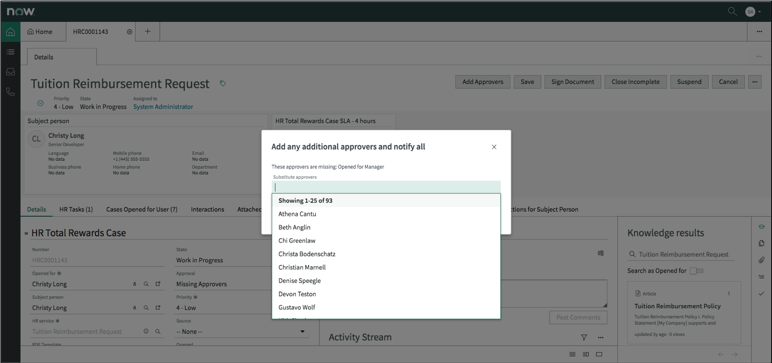
Task: Click the Sign Document button
Action: [x=573, y=82]
